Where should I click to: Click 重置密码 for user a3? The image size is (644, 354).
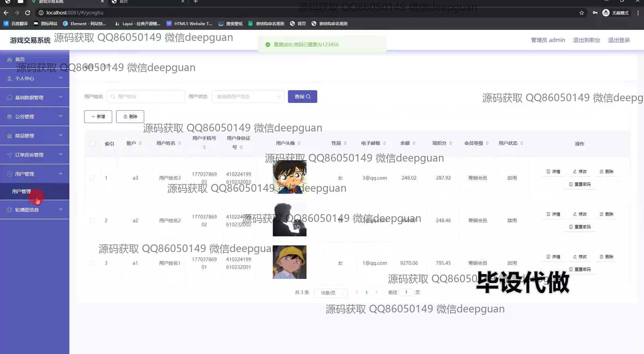click(580, 184)
